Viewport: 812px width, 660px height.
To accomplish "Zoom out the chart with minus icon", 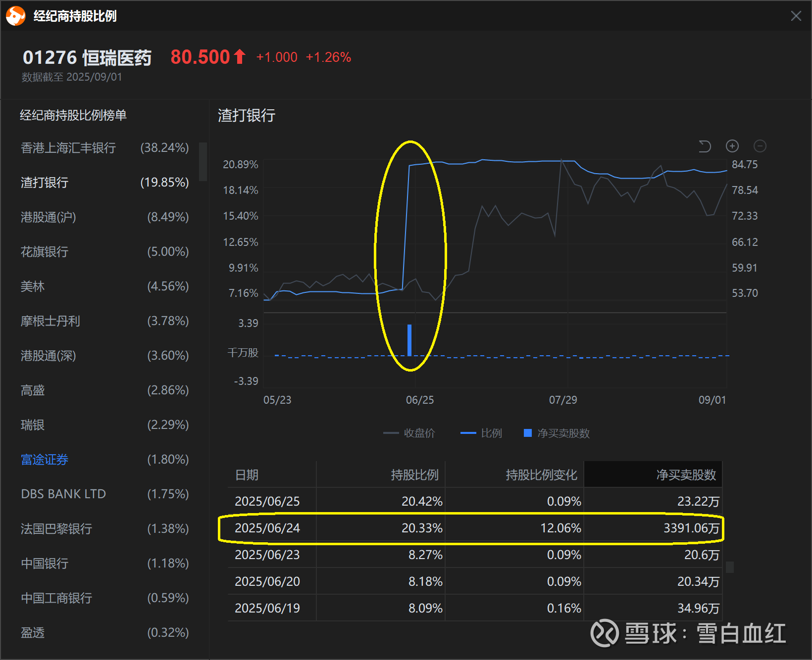I will click(x=760, y=146).
